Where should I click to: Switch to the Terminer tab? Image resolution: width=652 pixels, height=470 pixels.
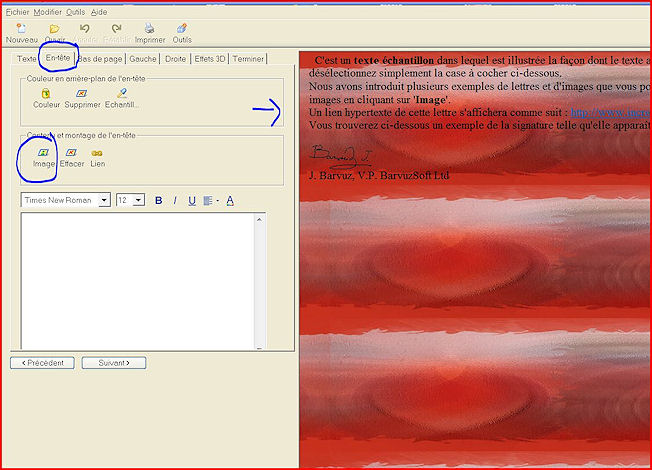pos(248,59)
